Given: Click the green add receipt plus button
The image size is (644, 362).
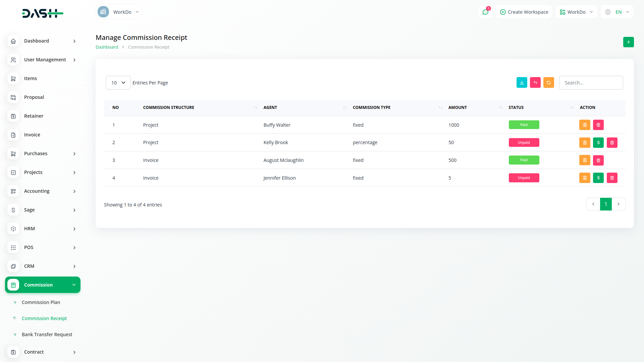Looking at the screenshot, I should coord(628,42).
